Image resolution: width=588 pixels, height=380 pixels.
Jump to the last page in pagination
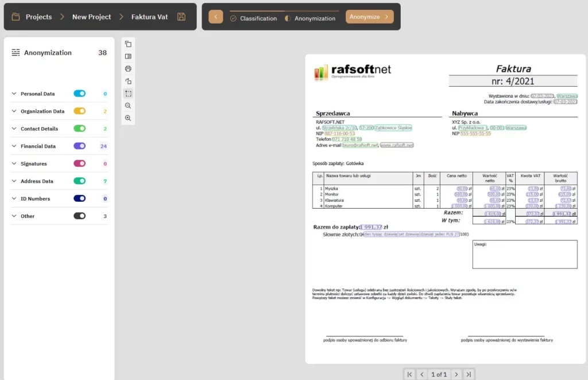click(x=469, y=374)
